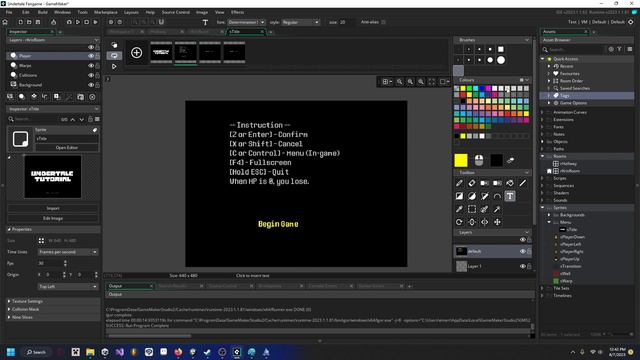Lock the default image layer

529,251
